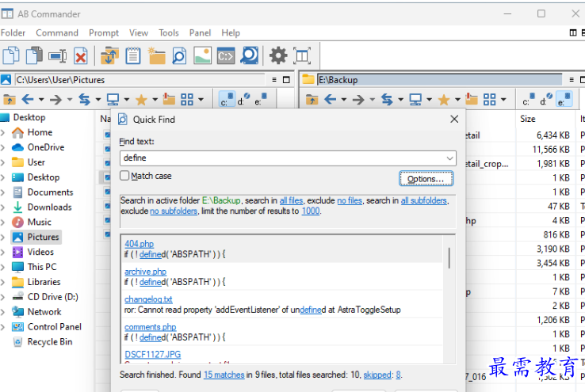Open the comments.php result link
Screen dimensions: 585x392
(151, 327)
